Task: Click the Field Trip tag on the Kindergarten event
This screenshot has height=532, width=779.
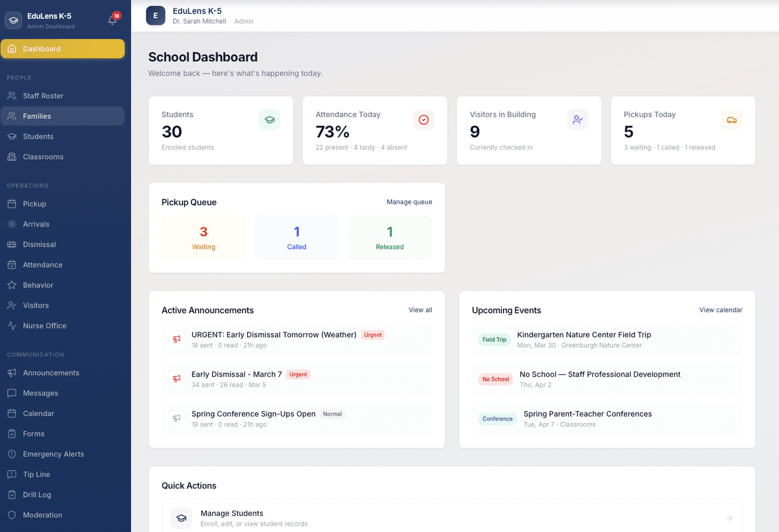Action: (x=494, y=339)
